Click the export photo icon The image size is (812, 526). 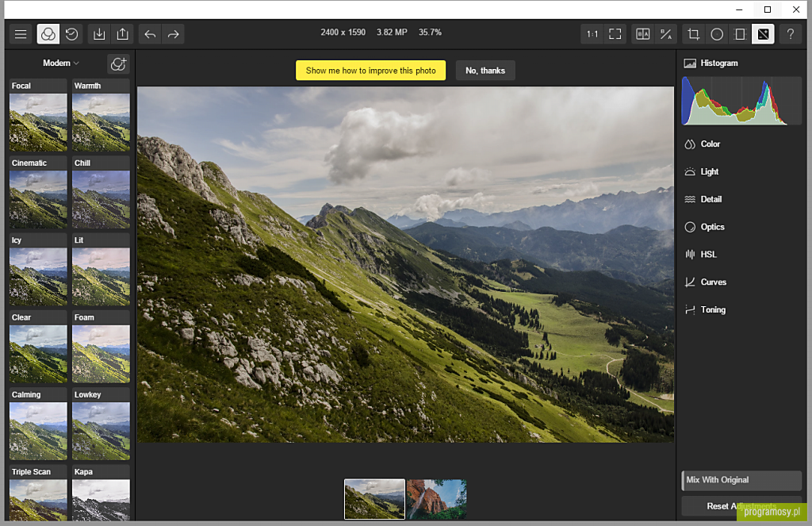[123, 34]
